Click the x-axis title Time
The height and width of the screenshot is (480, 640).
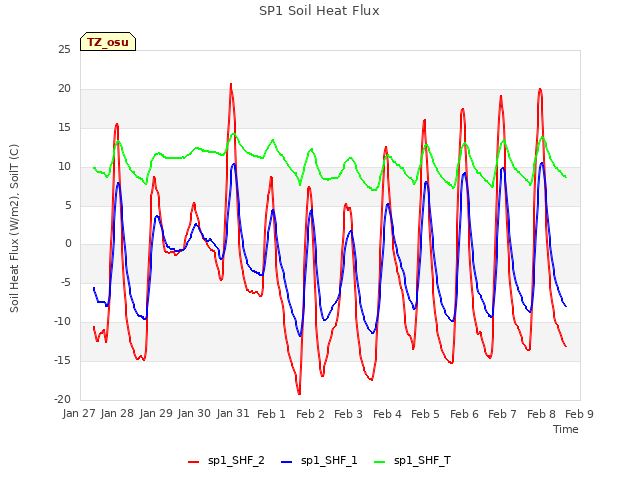(566, 429)
